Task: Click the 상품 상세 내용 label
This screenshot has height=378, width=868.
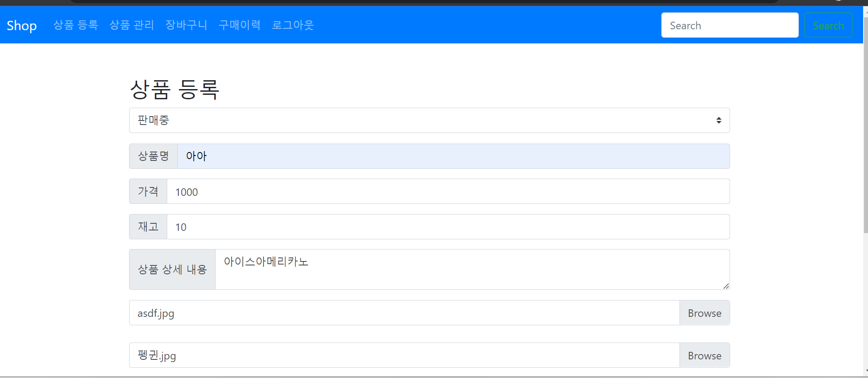Action: click(172, 269)
